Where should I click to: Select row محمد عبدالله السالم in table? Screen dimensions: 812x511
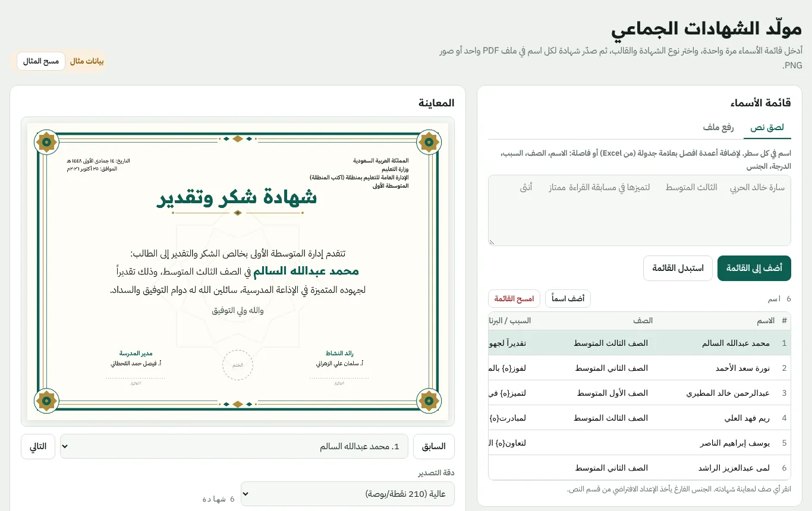tap(640, 343)
